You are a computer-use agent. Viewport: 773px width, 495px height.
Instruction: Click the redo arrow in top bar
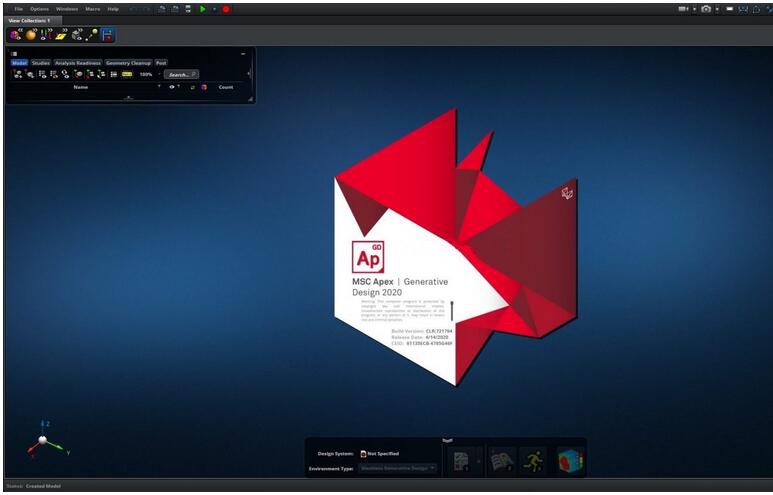pyautogui.click(x=146, y=9)
